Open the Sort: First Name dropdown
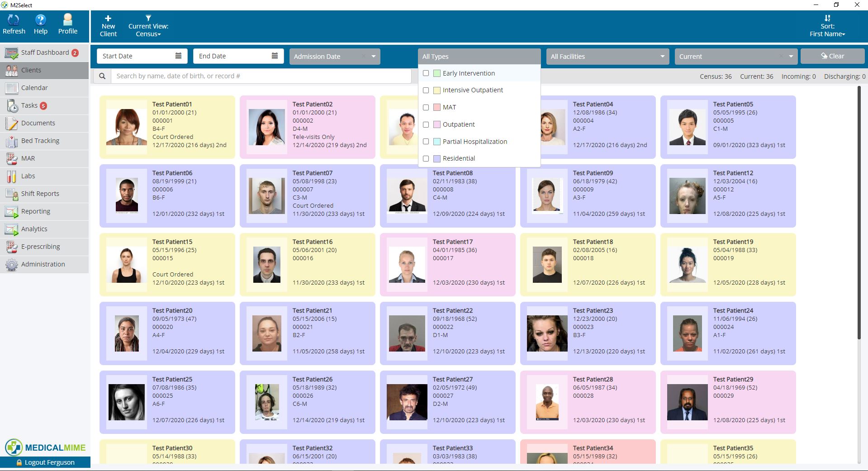Image resolution: width=868 pixels, height=471 pixels. tap(827, 26)
